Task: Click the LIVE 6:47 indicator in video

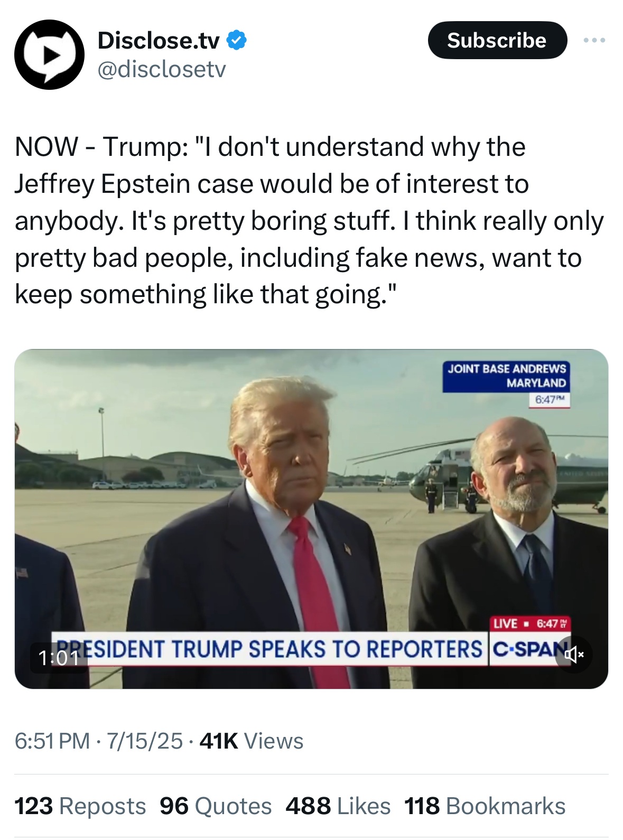Action: pyautogui.click(x=531, y=623)
